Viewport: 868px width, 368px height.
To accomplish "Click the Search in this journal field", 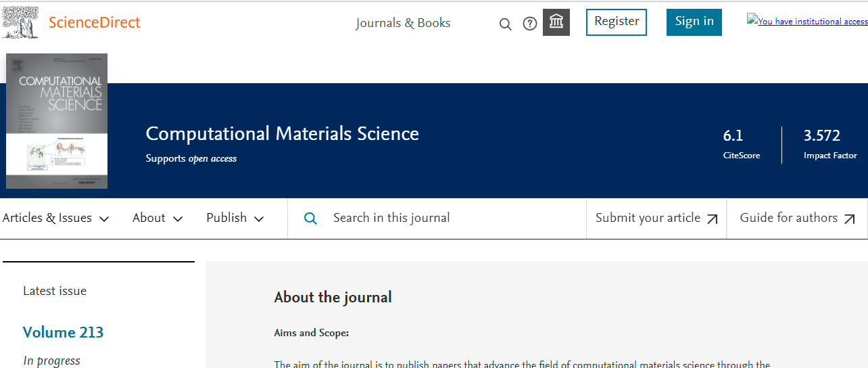I will coord(446,218).
